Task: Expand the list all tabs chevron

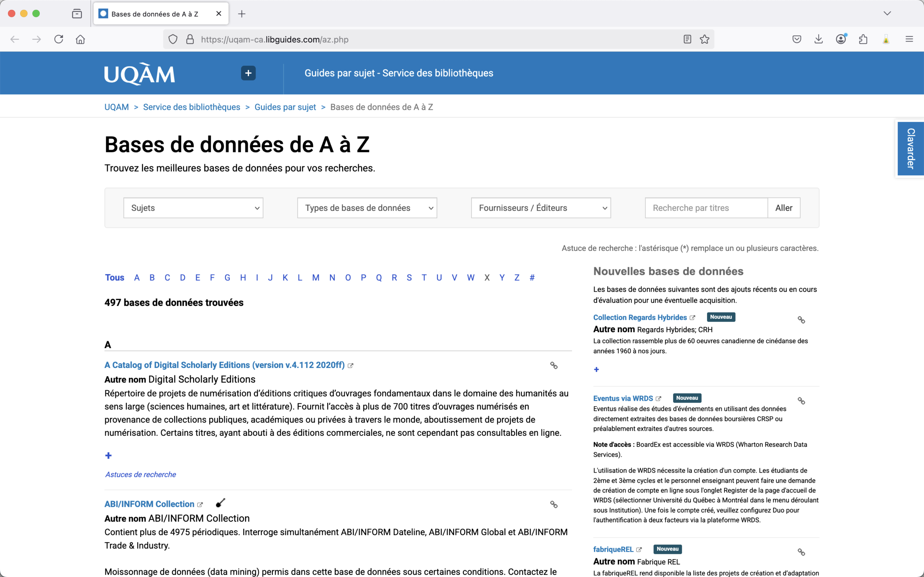Action: 888,13
